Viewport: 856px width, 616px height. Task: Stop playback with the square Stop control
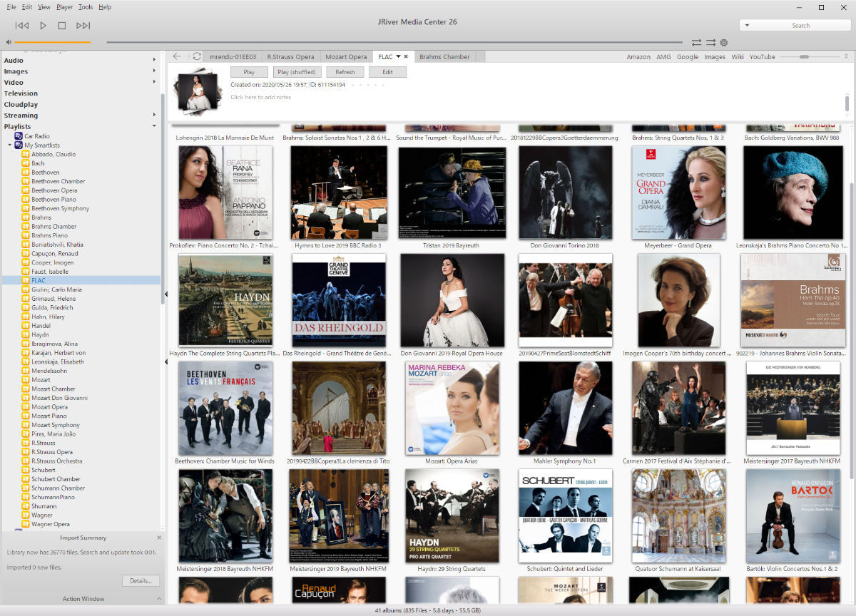coord(62,26)
